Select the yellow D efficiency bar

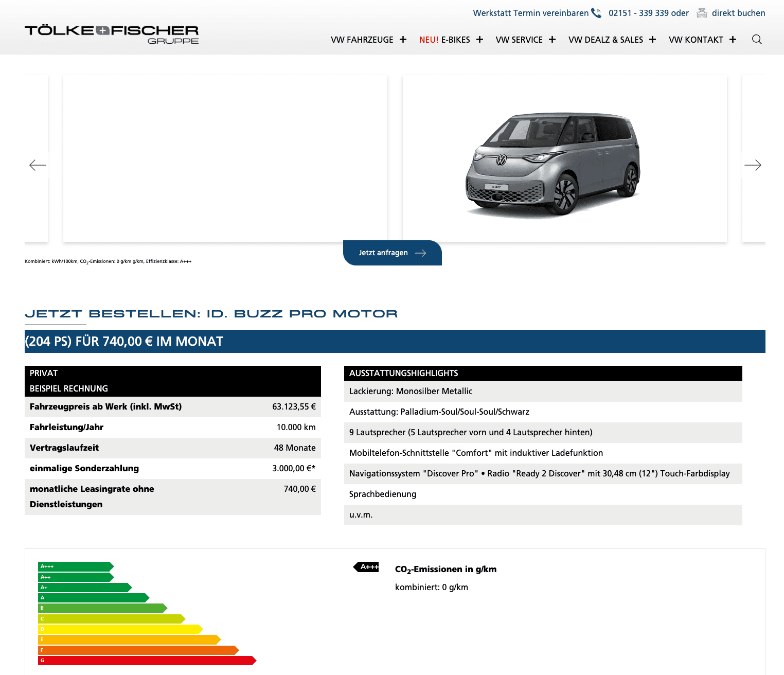point(120,629)
